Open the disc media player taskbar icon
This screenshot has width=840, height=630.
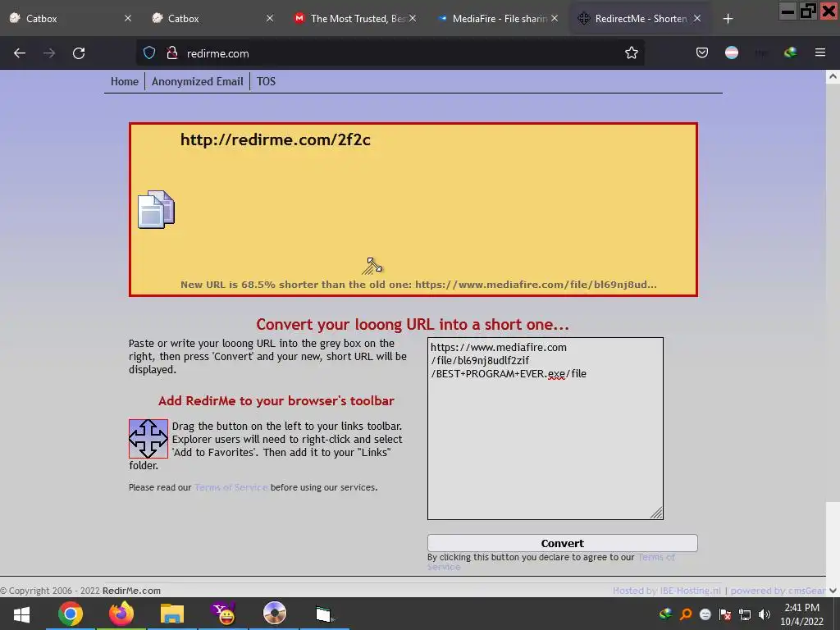point(275,614)
